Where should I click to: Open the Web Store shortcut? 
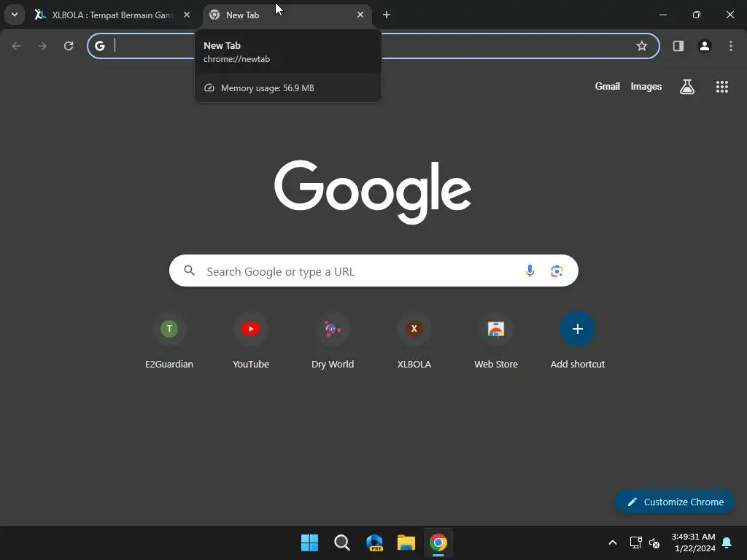pyautogui.click(x=496, y=341)
